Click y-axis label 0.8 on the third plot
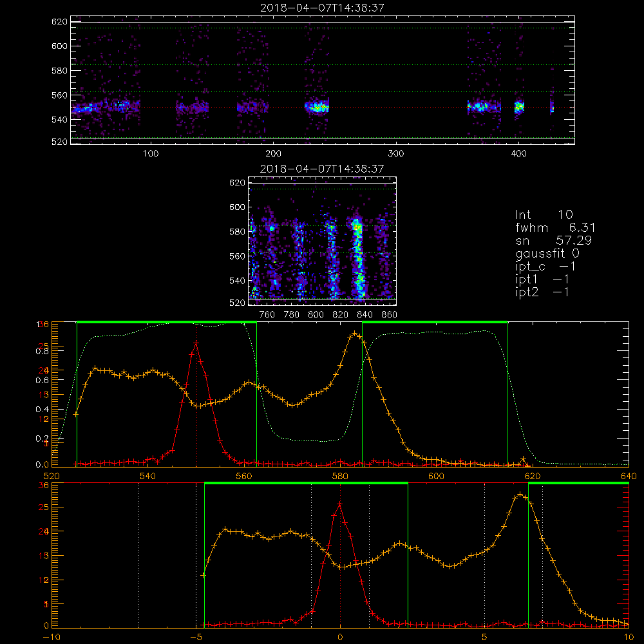Viewport: 644px width, 644px height. 42,351
